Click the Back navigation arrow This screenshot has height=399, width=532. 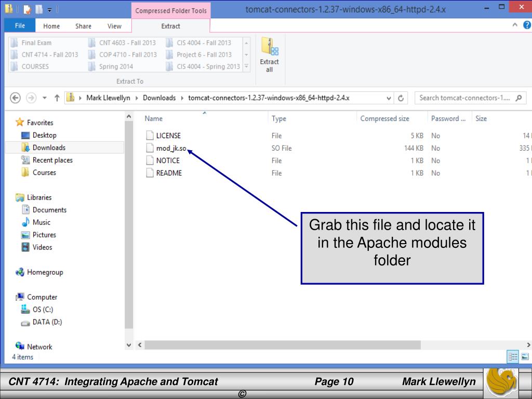pyautogui.click(x=15, y=98)
